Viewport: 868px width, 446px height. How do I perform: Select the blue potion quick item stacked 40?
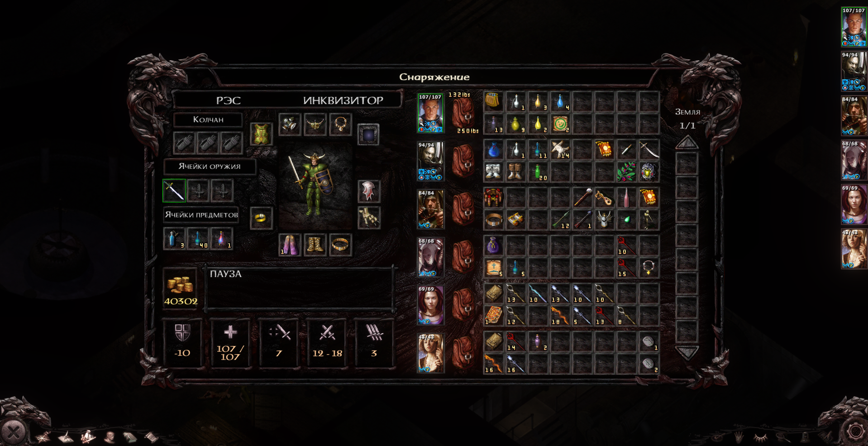click(x=198, y=239)
